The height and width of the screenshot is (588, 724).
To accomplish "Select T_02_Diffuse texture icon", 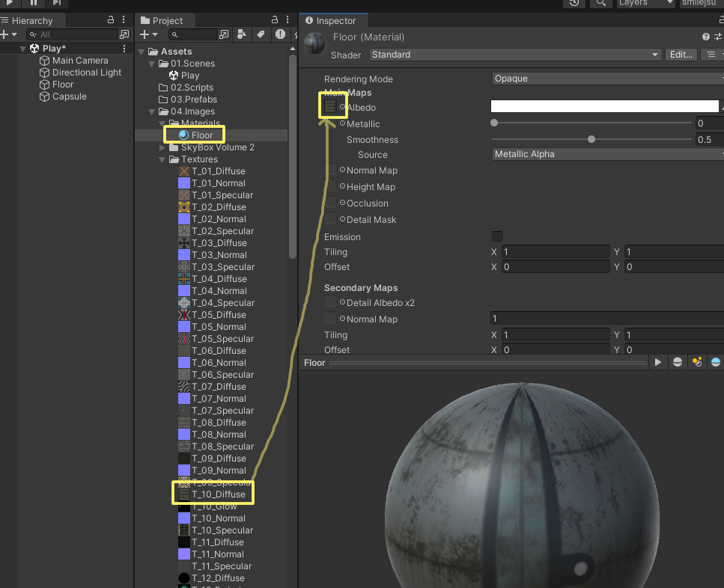I will coord(183,207).
